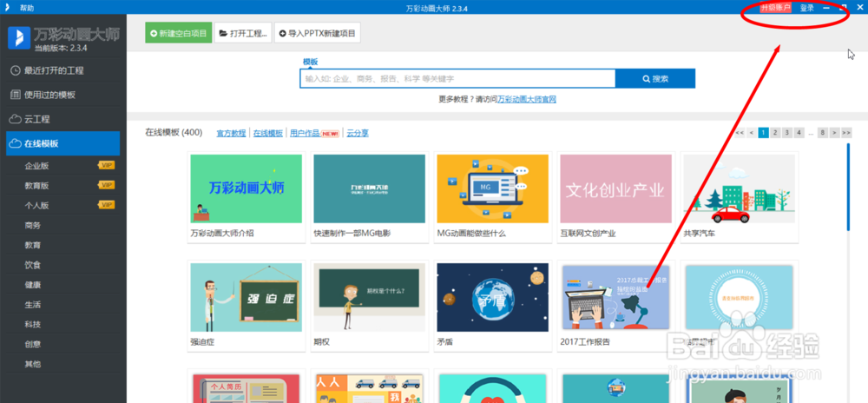The image size is (868, 403).
Task: Open 在线模板 link above thumbnails
Action: click(268, 134)
